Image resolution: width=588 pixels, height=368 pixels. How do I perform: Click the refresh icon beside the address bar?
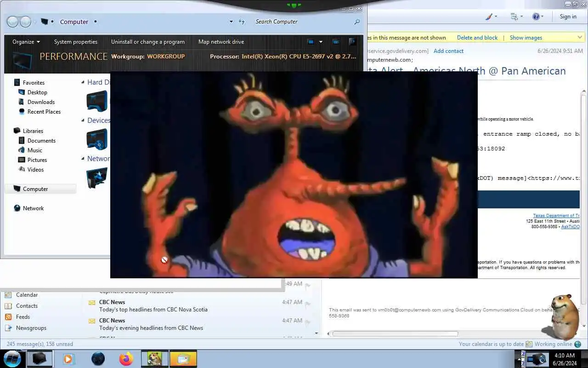(x=242, y=22)
